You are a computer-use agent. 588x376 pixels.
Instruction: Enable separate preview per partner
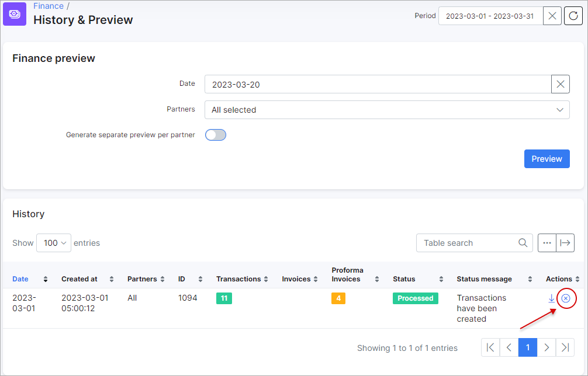click(x=215, y=134)
